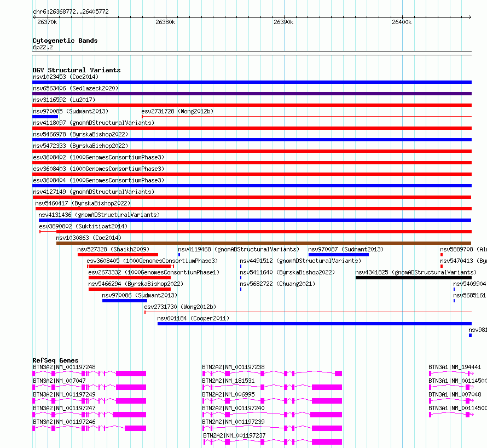Viewport: 487px width, 448px height.
Task: Open esv3608402 (1000GenomesConsortiumPhase3) label
Action: [x=98, y=157]
